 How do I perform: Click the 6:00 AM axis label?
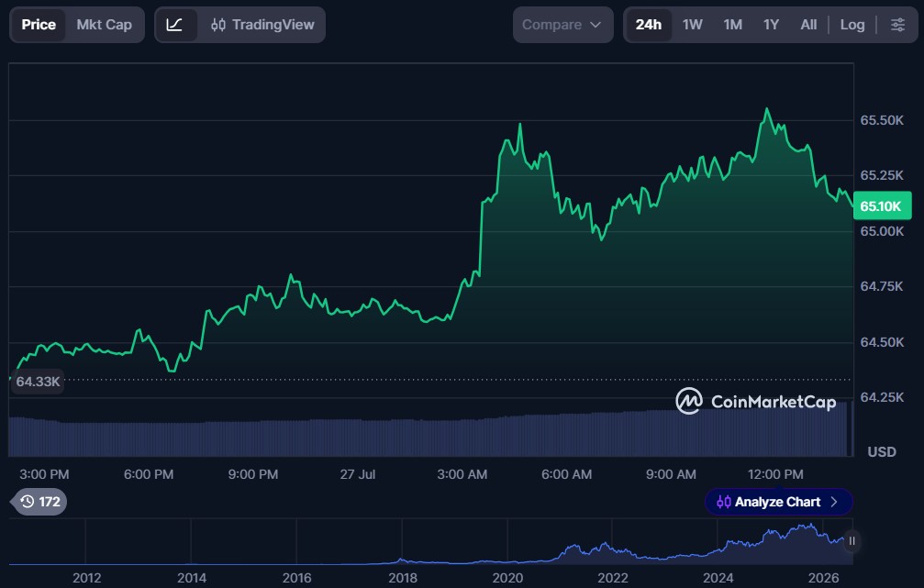566,474
